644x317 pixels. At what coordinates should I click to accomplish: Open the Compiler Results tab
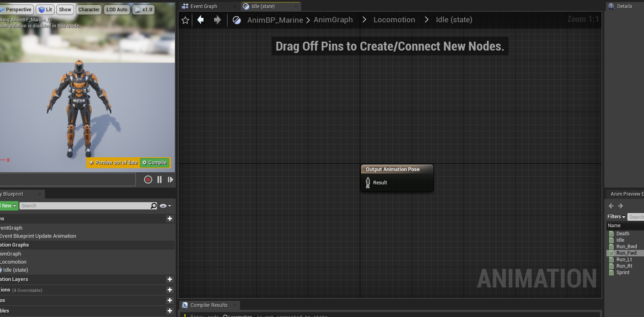point(209,305)
